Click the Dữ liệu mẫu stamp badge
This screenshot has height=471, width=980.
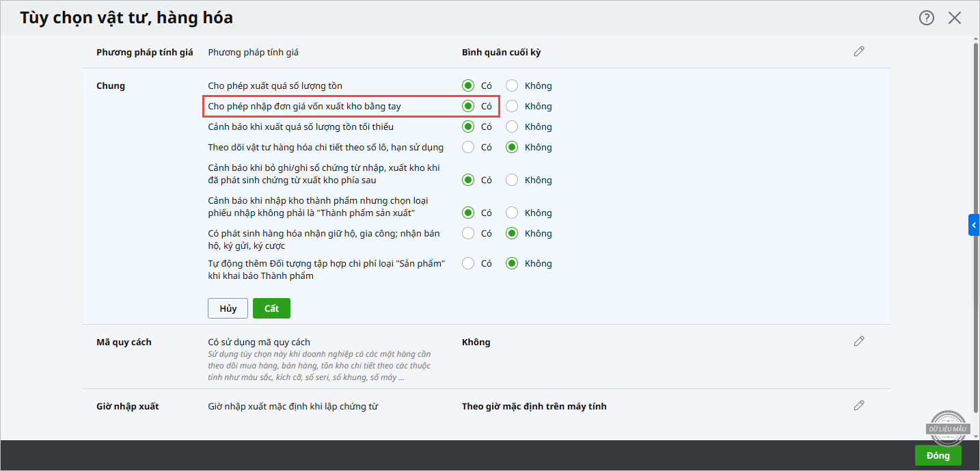click(948, 427)
